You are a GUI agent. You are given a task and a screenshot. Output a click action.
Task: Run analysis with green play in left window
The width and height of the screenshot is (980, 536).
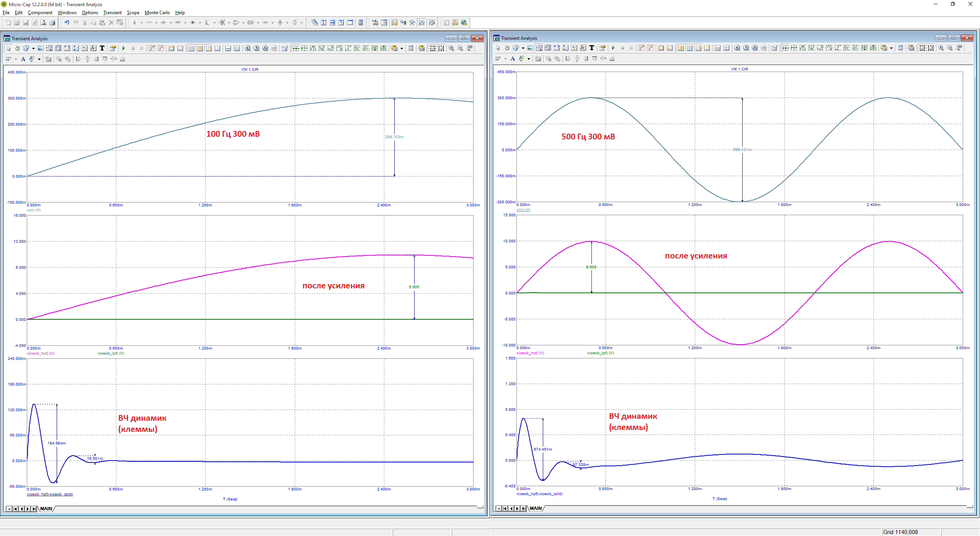(124, 48)
